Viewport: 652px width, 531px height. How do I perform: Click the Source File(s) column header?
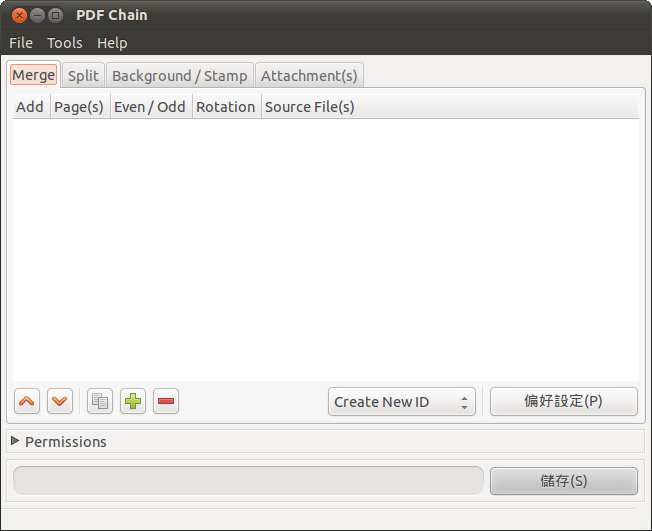[310, 107]
